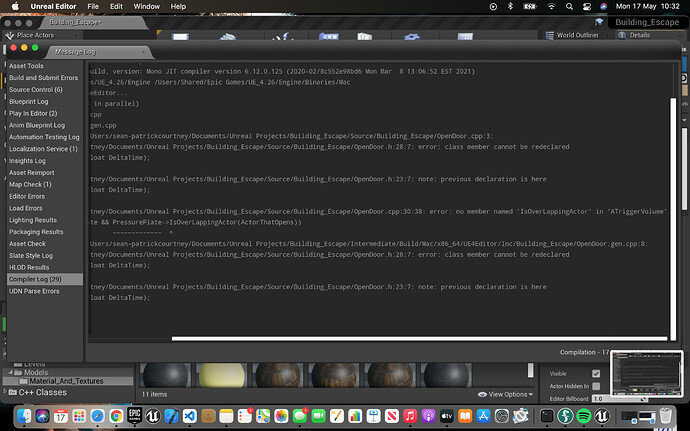Open Reminders from the dock
This screenshot has height=431, width=690.
(245, 416)
